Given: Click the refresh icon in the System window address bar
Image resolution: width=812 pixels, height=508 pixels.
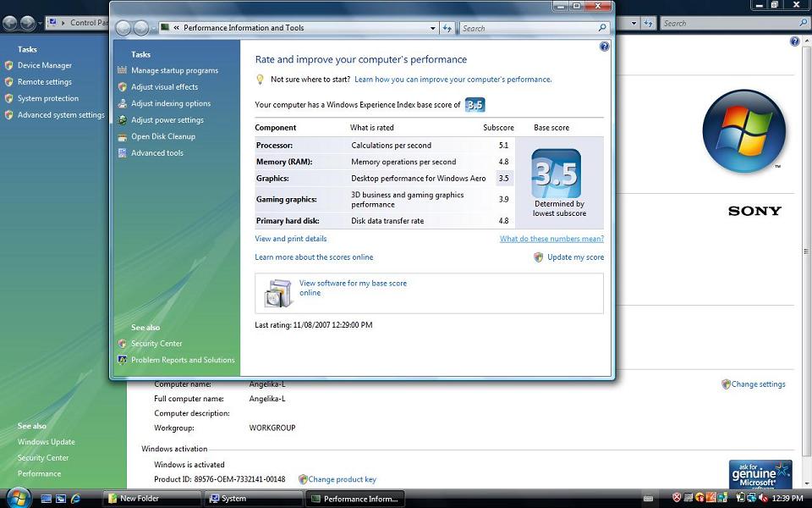Looking at the screenshot, I should (x=649, y=24).
